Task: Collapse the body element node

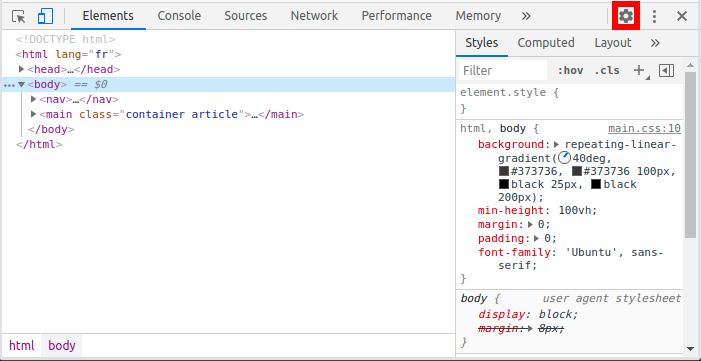Action: pyautogui.click(x=21, y=85)
